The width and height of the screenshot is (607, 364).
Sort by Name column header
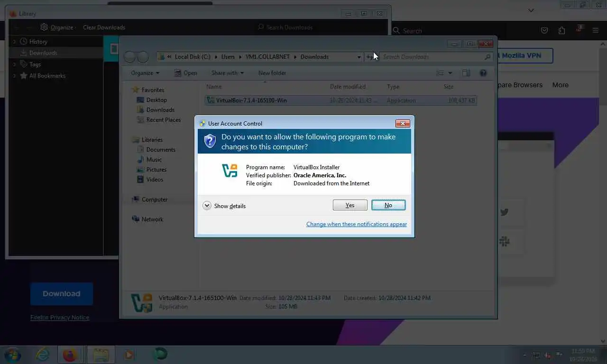tap(214, 87)
